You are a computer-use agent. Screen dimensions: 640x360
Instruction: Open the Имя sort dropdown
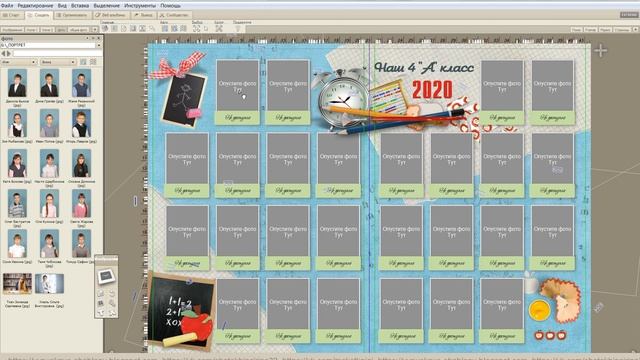click(x=19, y=62)
